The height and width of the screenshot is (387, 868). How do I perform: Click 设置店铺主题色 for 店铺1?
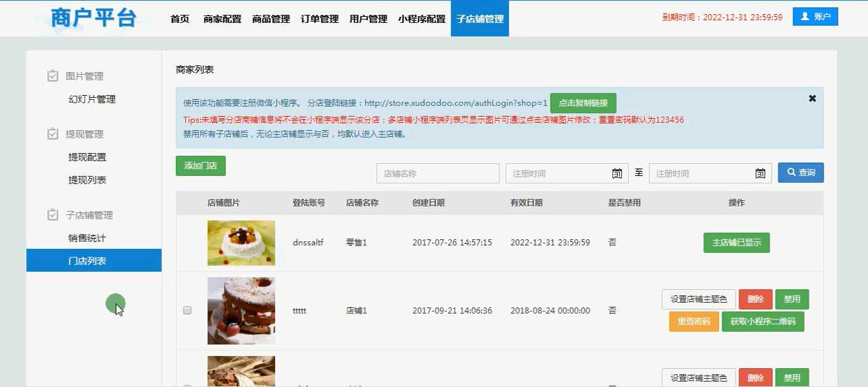(x=699, y=299)
